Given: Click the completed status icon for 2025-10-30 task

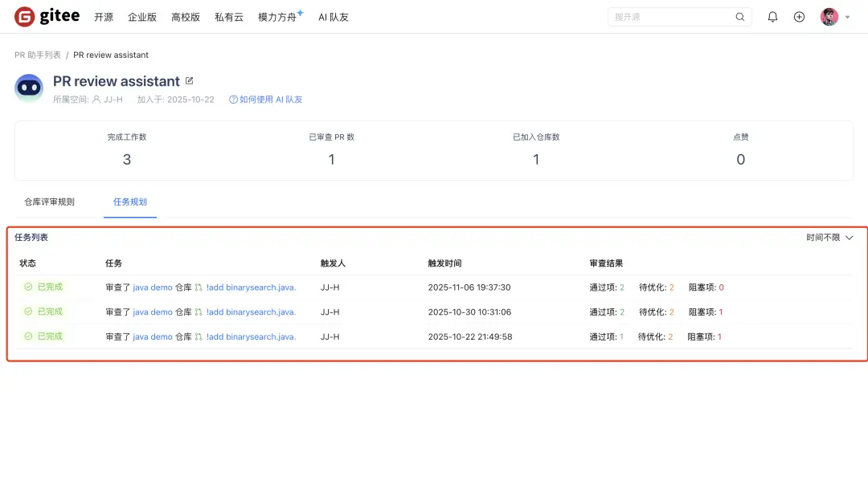Looking at the screenshot, I should tap(28, 312).
